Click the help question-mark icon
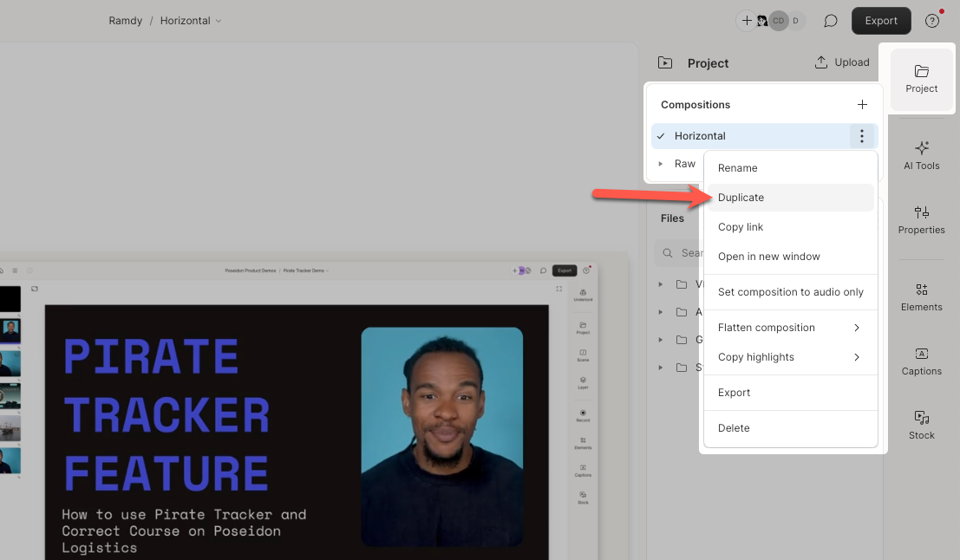Viewport: 960px width, 560px height. coord(932,20)
